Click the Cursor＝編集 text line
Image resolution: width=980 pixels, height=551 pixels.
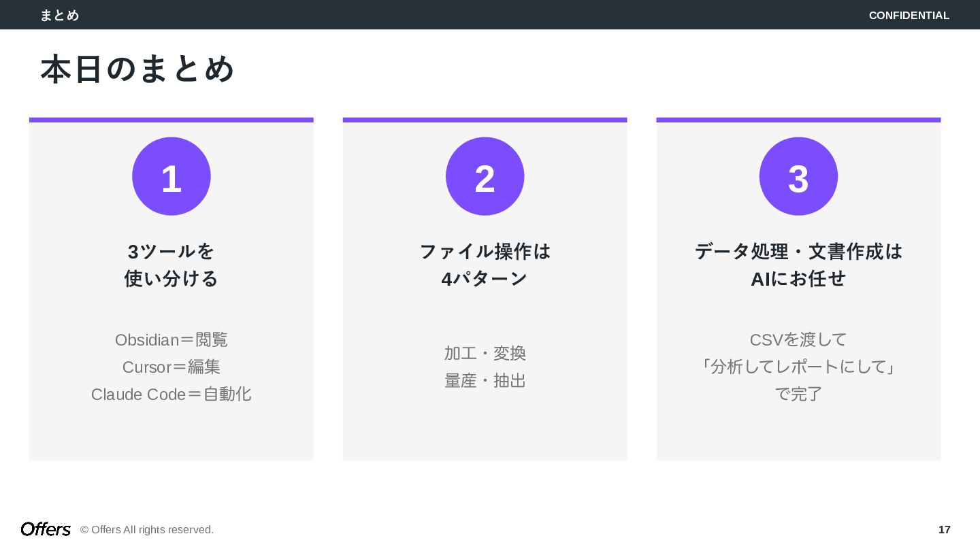click(x=171, y=367)
